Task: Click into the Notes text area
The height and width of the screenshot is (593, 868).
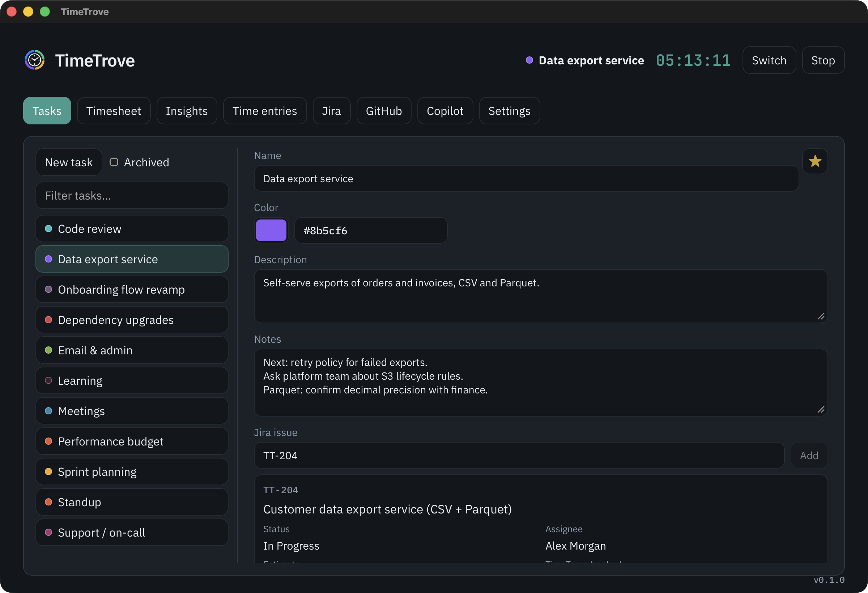Action: coord(541,383)
